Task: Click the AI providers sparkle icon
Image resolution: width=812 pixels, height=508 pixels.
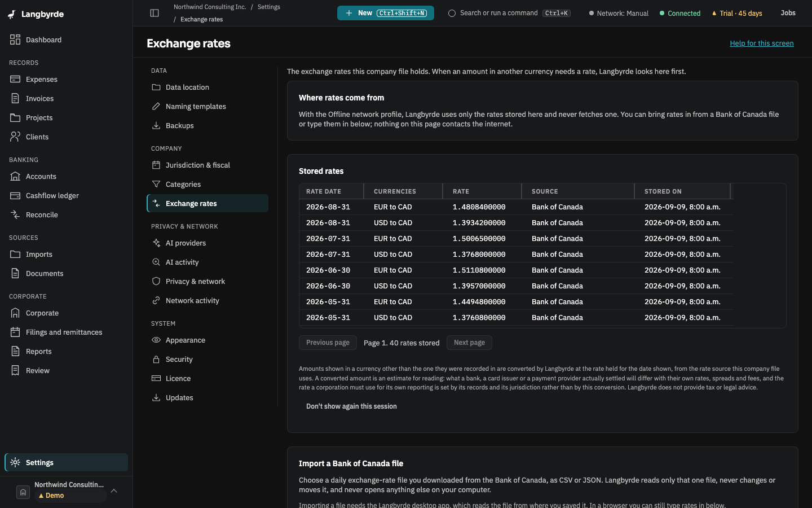Action: click(156, 243)
